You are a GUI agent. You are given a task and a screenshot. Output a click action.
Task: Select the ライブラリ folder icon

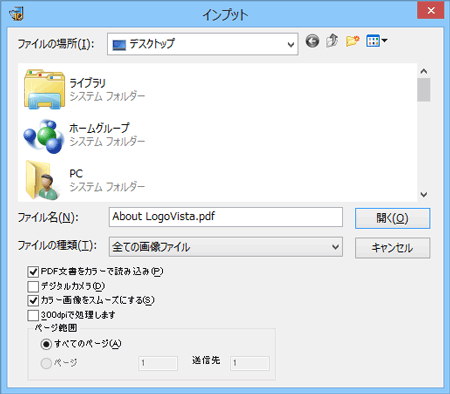(x=44, y=89)
